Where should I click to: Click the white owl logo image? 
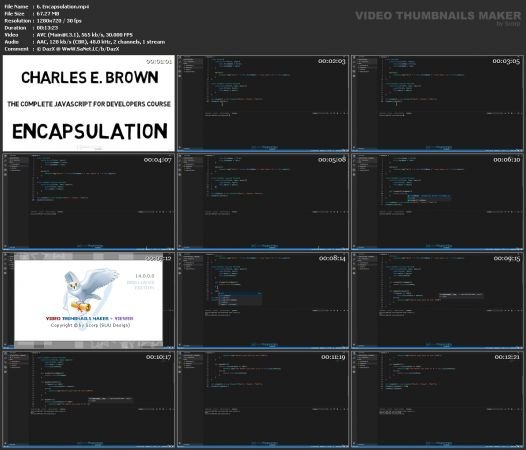90,290
